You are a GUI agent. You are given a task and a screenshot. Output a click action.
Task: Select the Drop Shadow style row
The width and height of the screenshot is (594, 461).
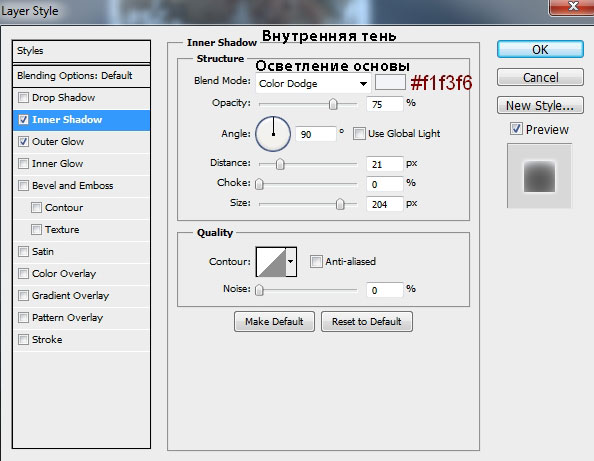(x=81, y=98)
